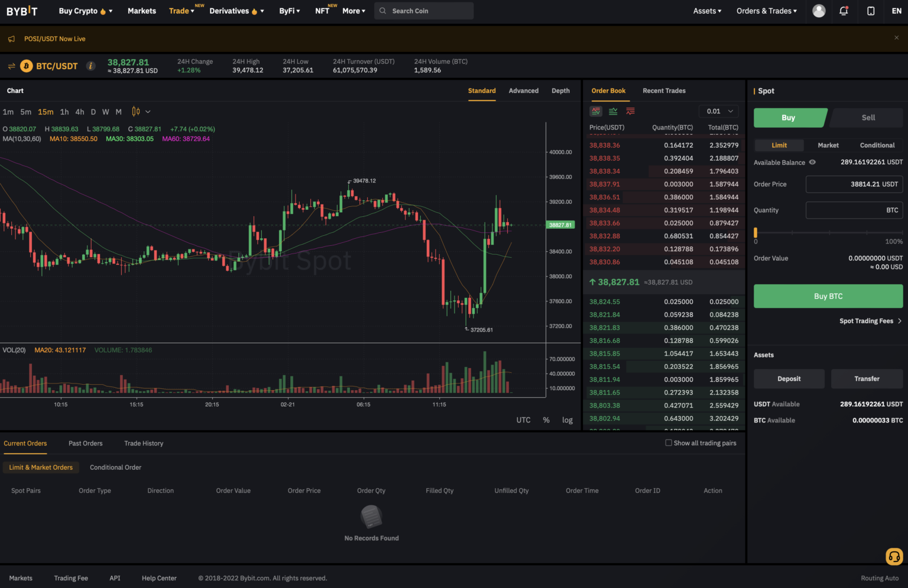Enable the Show all trading pairs checkbox

[668, 443]
